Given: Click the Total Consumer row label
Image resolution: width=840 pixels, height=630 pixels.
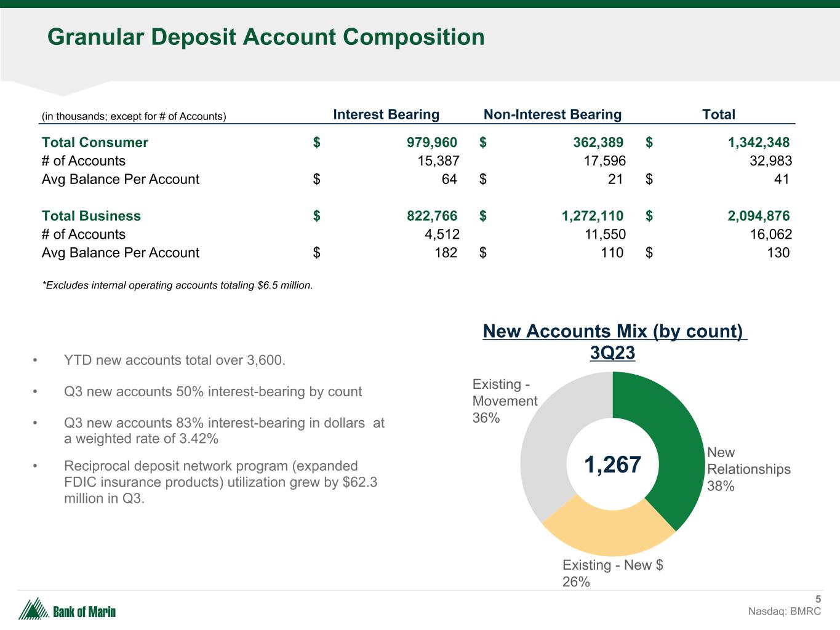Looking at the screenshot, I should pos(95,143).
